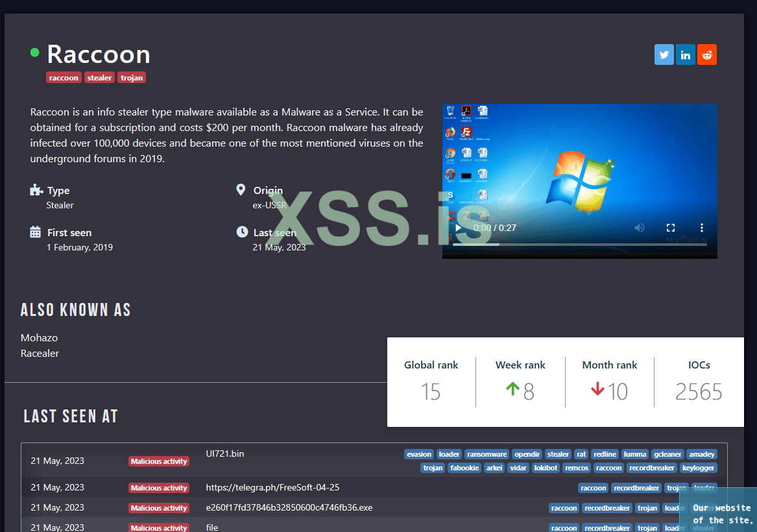Select the 'Raccoon' page title

click(x=99, y=54)
